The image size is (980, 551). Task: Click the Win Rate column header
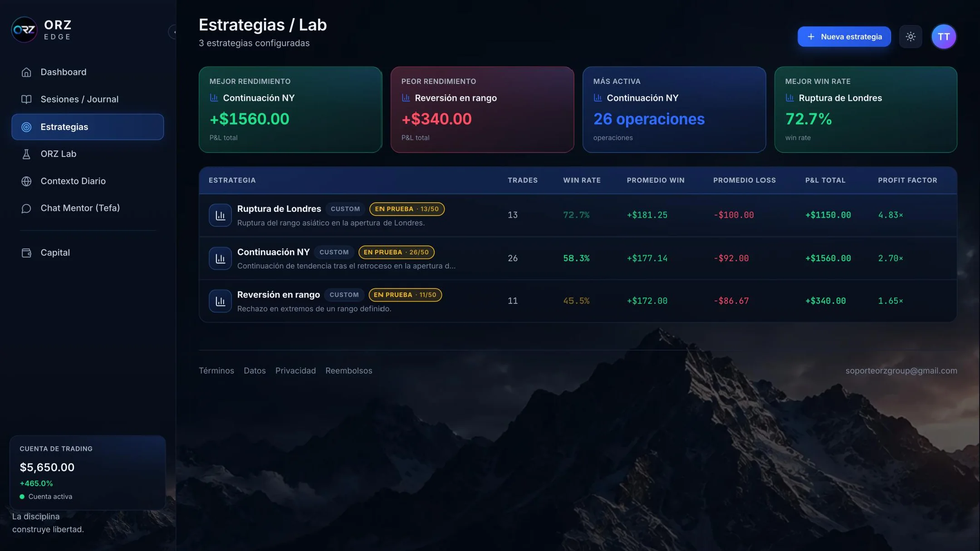click(x=582, y=180)
